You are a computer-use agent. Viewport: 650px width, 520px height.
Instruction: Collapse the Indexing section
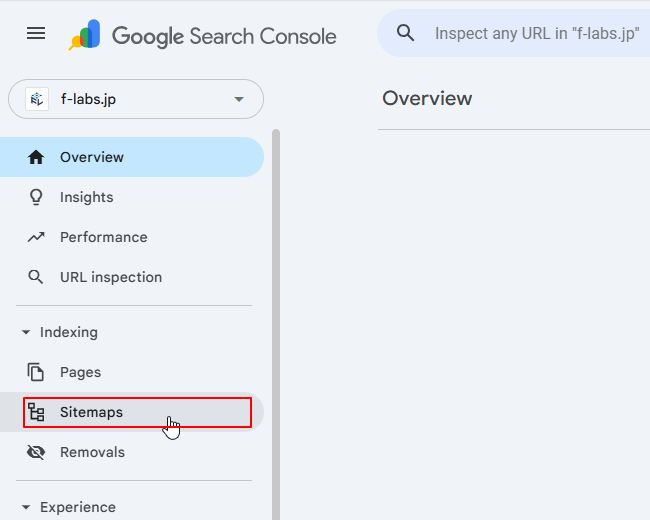coord(26,332)
